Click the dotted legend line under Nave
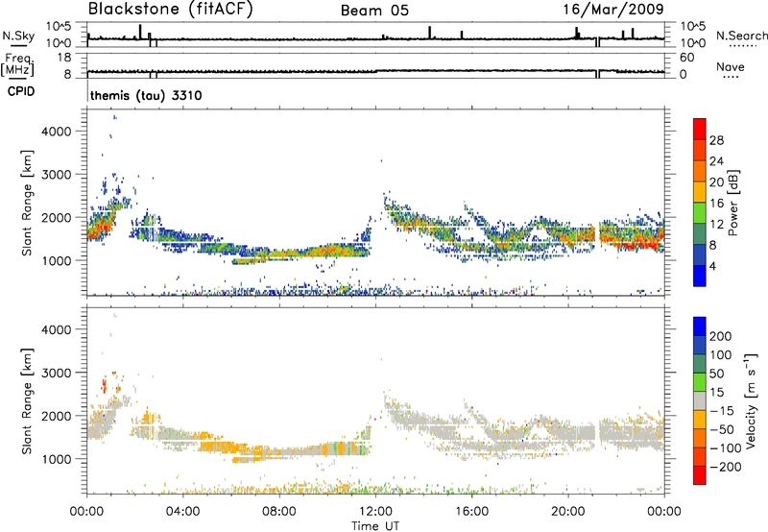 (731, 77)
